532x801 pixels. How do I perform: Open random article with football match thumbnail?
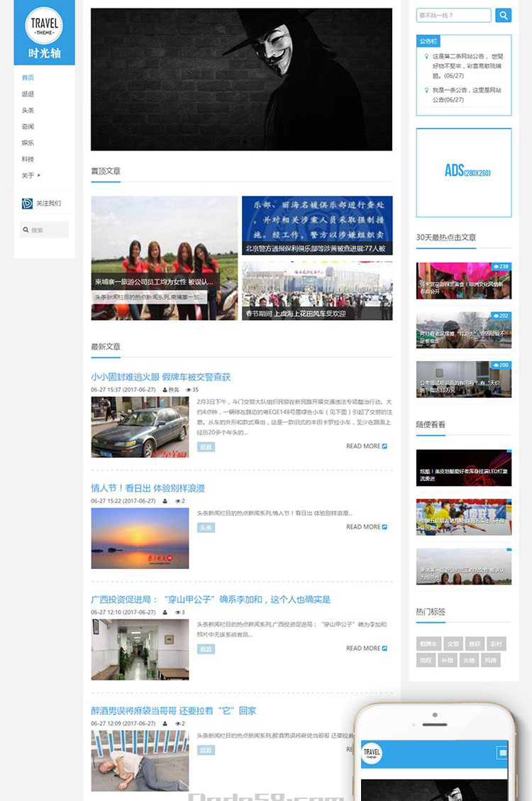464,517
